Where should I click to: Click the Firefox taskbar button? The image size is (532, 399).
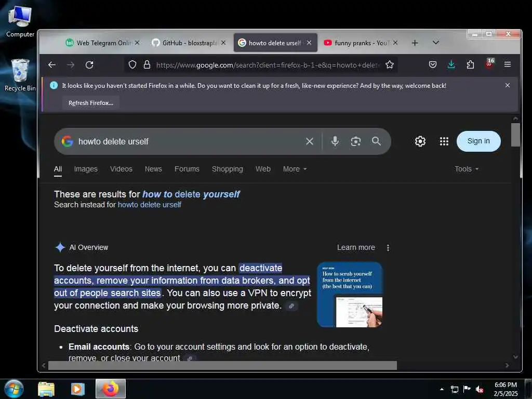click(111, 389)
